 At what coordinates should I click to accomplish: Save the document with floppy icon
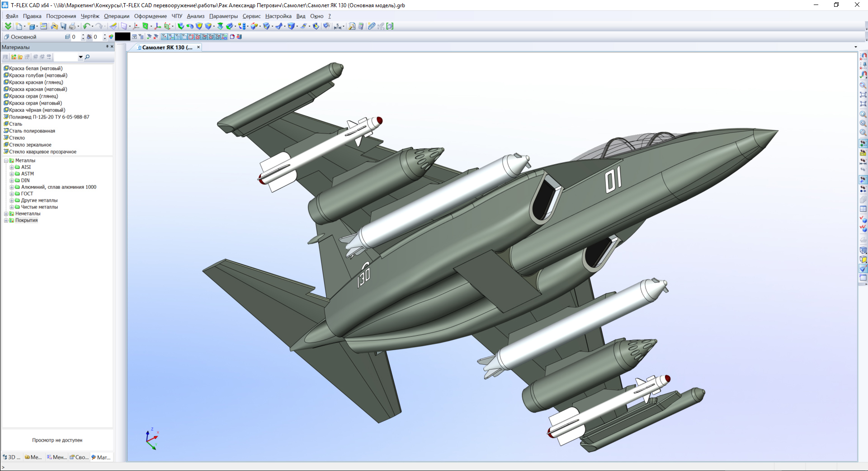(x=63, y=26)
